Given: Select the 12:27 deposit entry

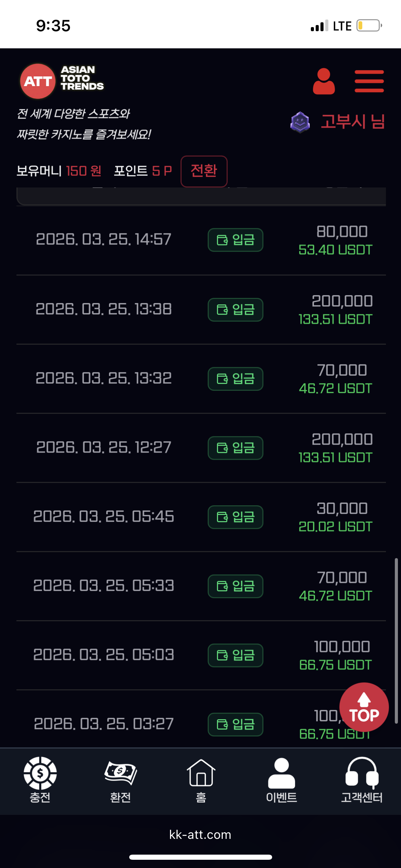Looking at the screenshot, I should click(201, 448).
